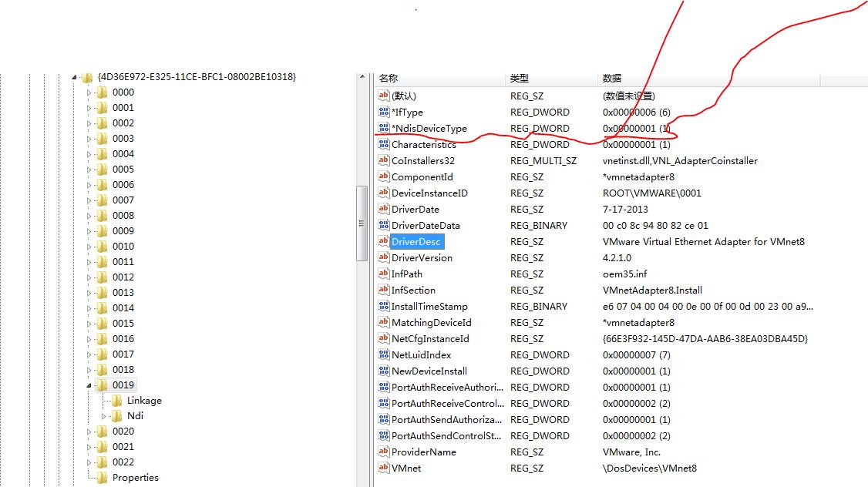Click the icon beside NewDeviceInstall
The image size is (868, 487).
pyautogui.click(x=384, y=371)
